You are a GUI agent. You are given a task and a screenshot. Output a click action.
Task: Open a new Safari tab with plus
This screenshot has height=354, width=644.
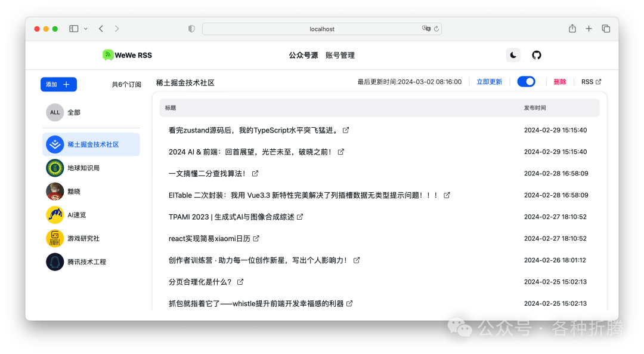click(x=589, y=29)
